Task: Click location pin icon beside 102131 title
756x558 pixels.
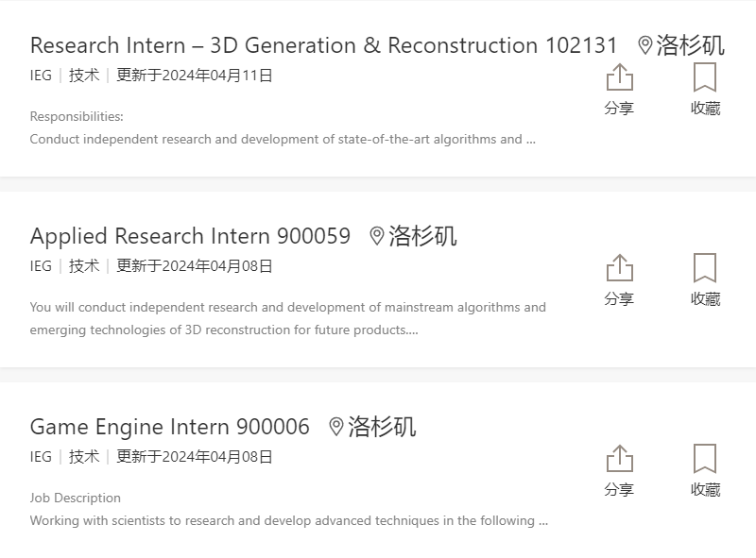Action: tap(645, 45)
